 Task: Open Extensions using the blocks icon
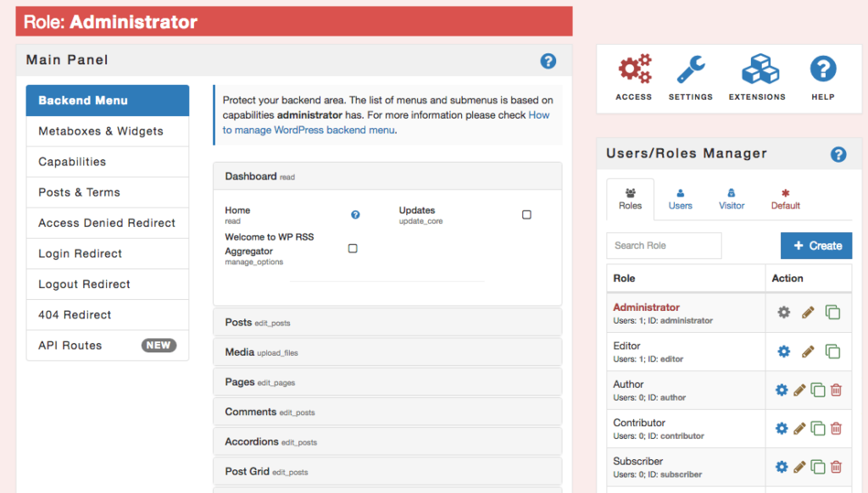(x=756, y=74)
